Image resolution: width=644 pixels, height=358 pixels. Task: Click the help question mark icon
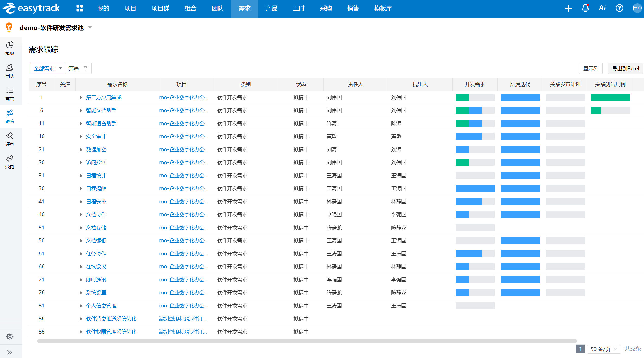pyautogui.click(x=619, y=8)
